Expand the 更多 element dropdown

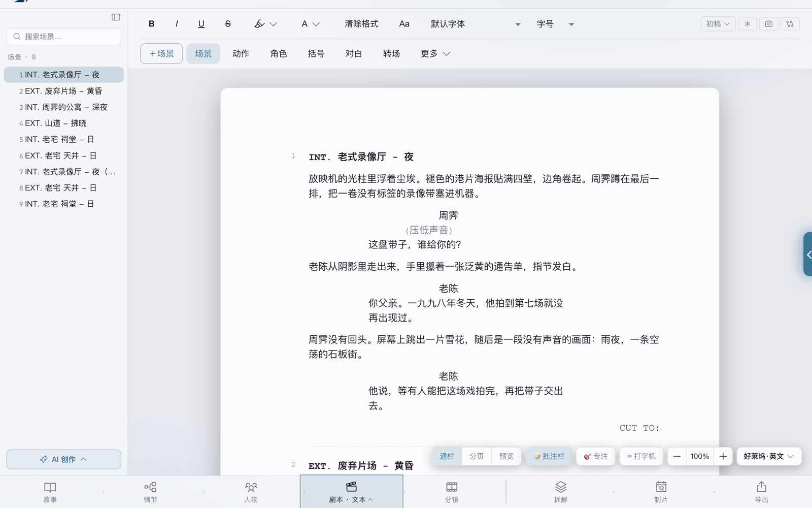tap(435, 53)
